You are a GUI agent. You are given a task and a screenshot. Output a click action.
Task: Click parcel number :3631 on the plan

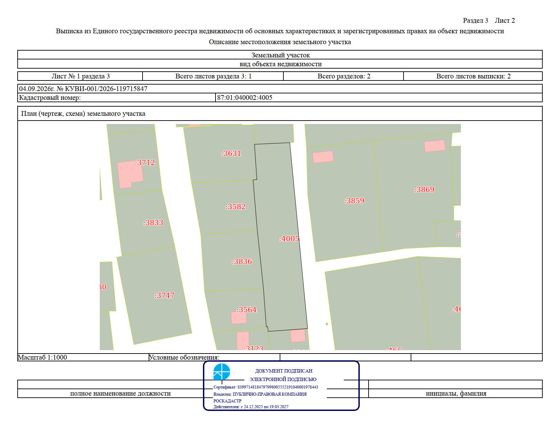[232, 153]
